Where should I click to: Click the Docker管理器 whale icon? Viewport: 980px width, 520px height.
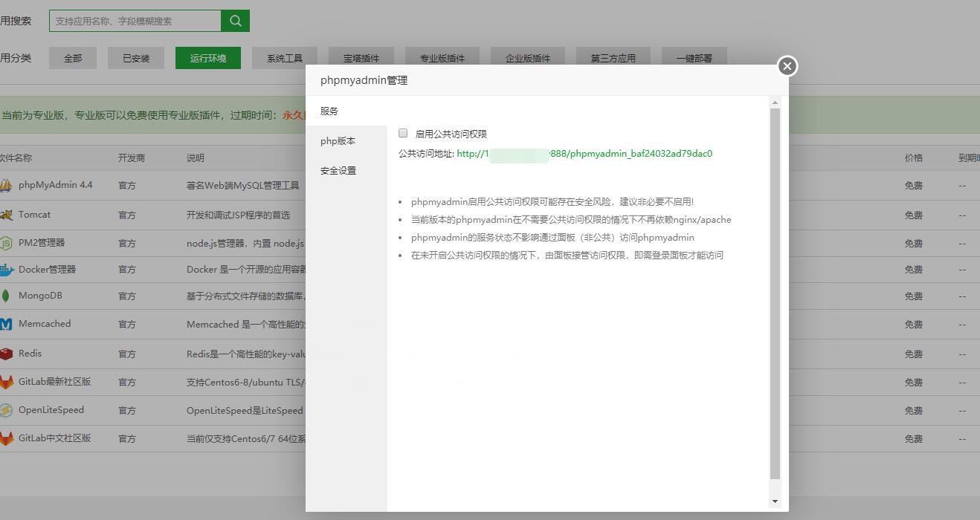(x=6, y=270)
